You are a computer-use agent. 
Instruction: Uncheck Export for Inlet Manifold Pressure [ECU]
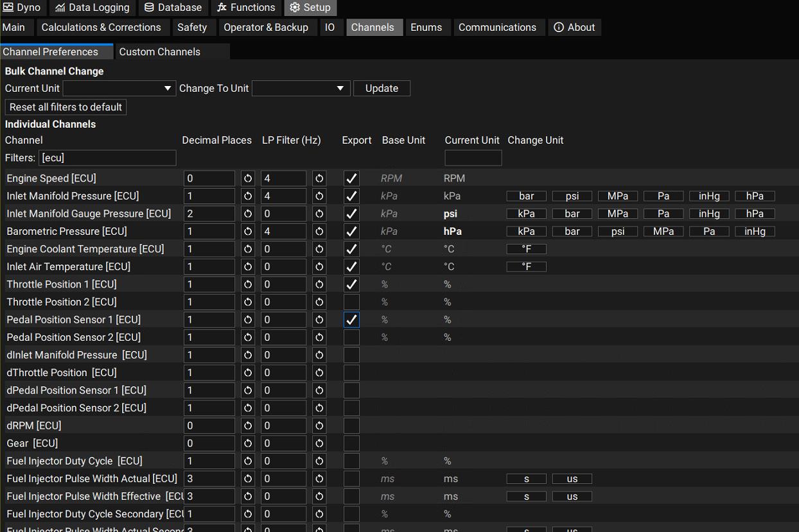351,196
